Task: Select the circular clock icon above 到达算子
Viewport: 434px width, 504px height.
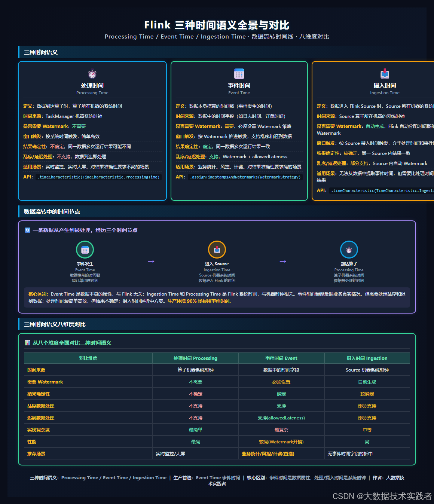Action: [349, 250]
